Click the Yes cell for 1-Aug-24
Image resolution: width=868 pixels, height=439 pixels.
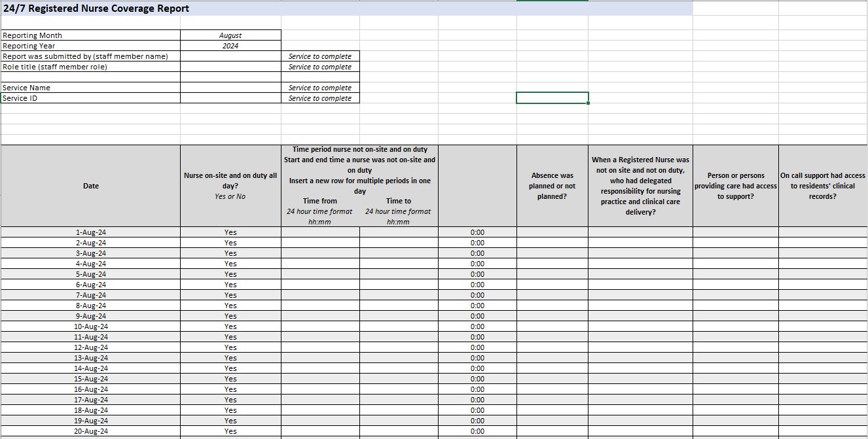click(230, 232)
